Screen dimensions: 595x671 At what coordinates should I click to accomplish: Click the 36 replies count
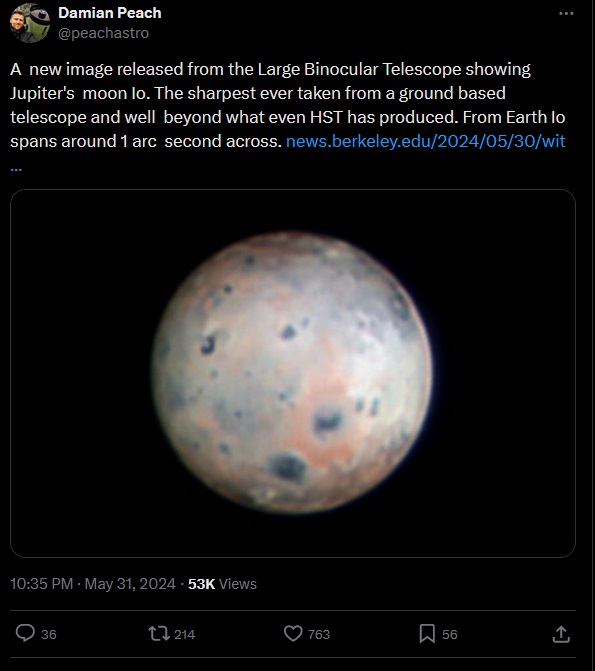click(x=49, y=634)
